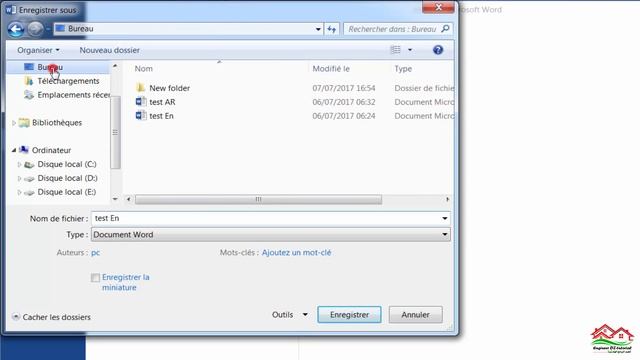Click Cacher les dossiers label

[x=57, y=317]
